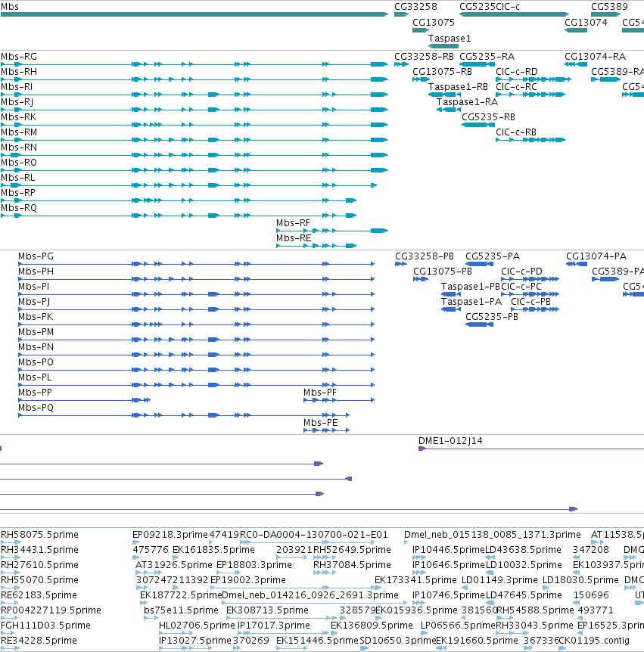Click the CG33258 gene label
Image resolution: width=644 pixels, height=652 pixels.
click(x=415, y=7)
